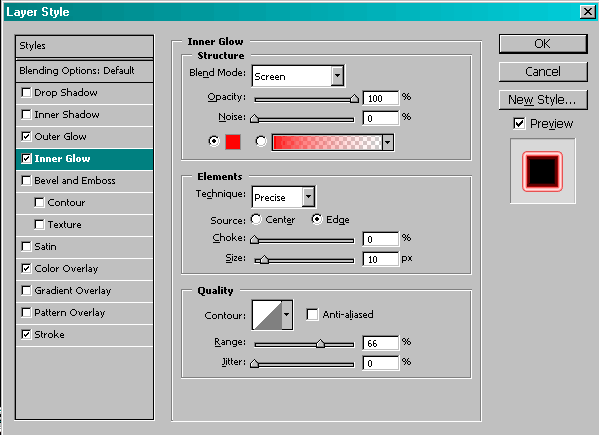Turn on Anti-aliased checkbox
Image resolution: width=599 pixels, height=435 pixels.
point(312,315)
